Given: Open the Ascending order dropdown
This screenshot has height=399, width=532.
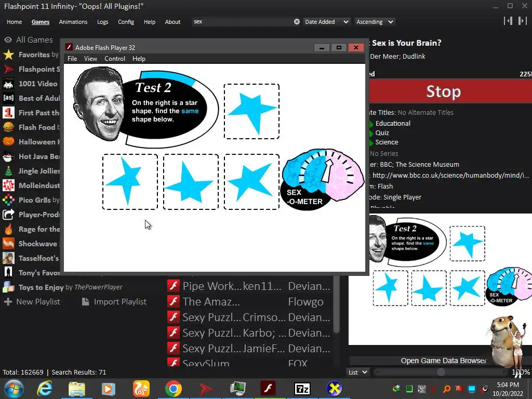Looking at the screenshot, I should pos(375,22).
